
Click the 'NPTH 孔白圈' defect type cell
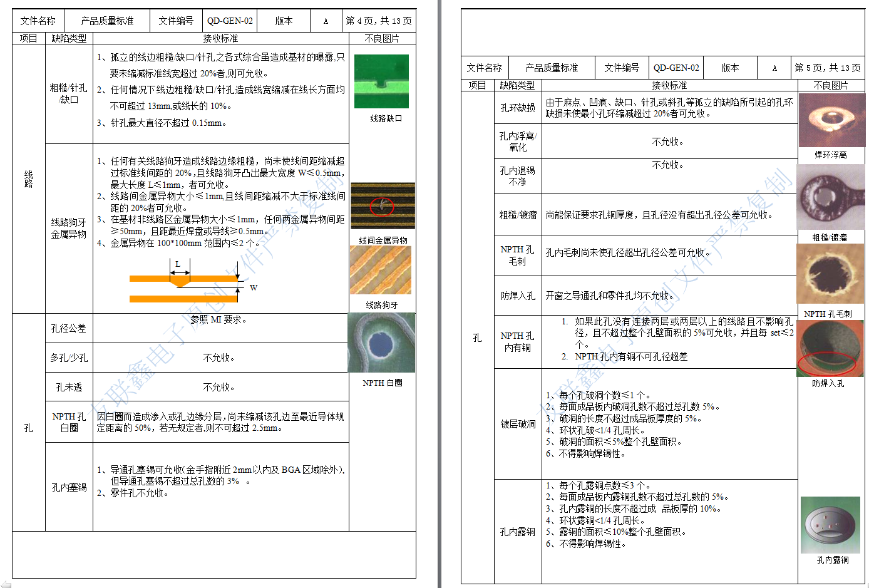(69, 422)
